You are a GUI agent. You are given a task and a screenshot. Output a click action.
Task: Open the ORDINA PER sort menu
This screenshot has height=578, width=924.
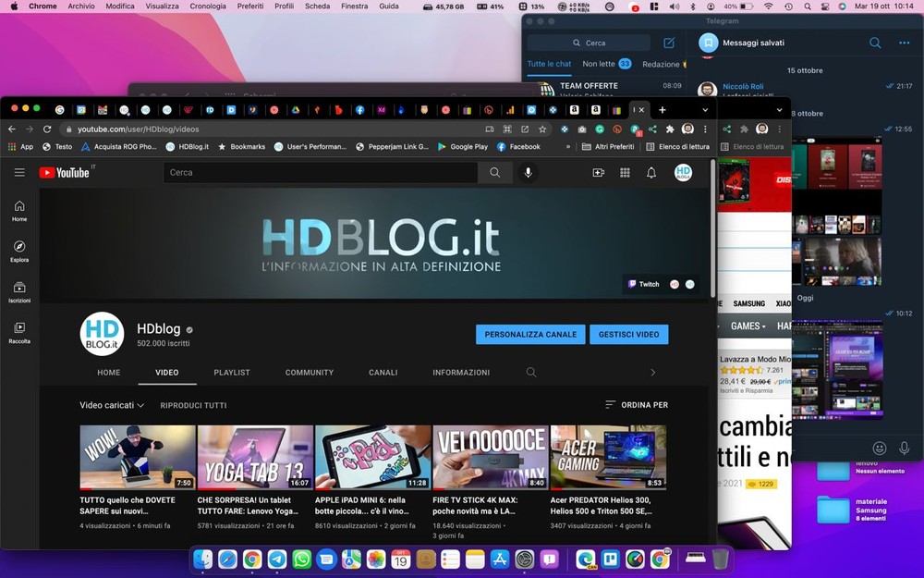[x=637, y=405]
